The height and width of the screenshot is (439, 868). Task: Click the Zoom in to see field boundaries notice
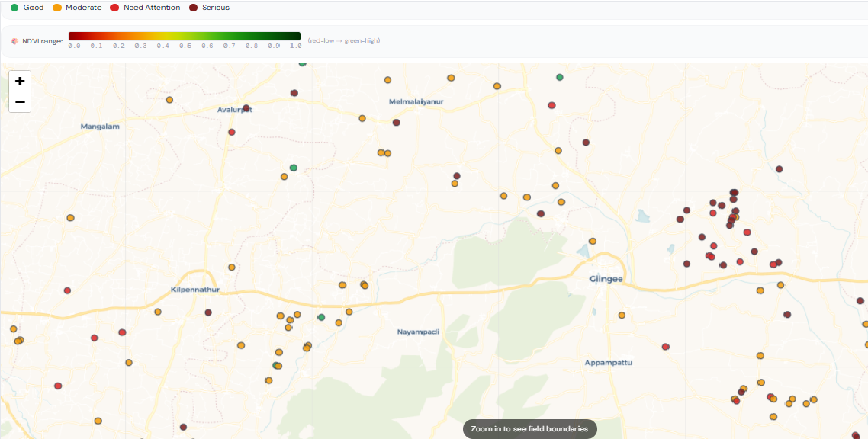click(x=530, y=429)
